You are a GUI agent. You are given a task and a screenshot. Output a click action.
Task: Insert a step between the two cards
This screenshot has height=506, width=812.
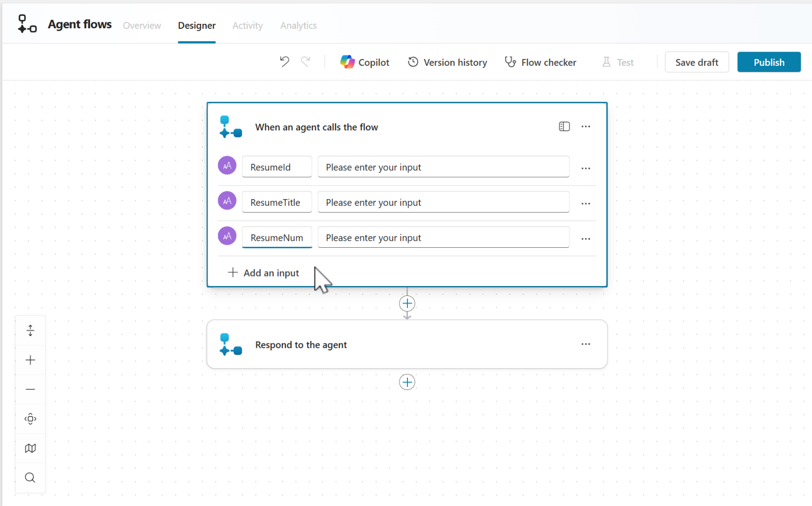pyautogui.click(x=407, y=304)
